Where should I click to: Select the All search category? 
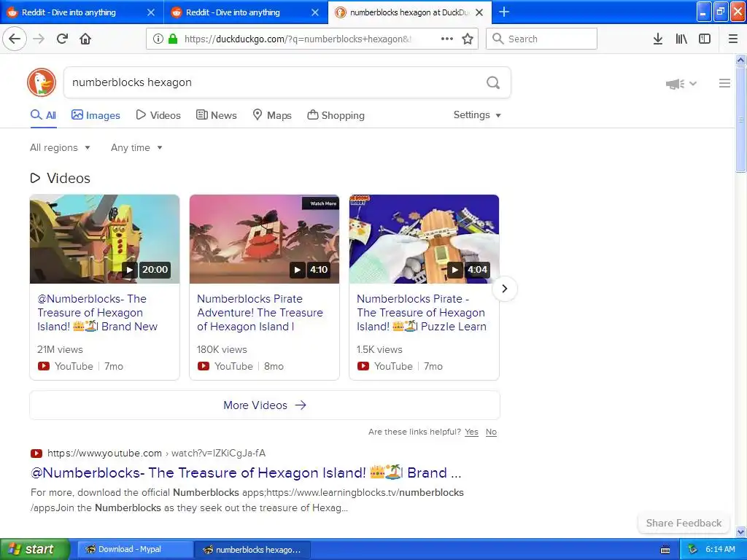pos(43,115)
